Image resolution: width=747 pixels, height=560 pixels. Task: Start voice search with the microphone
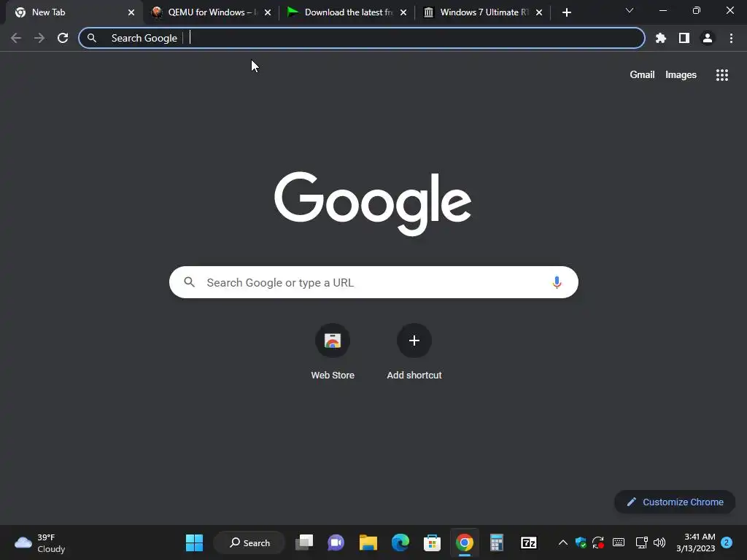pyautogui.click(x=557, y=282)
